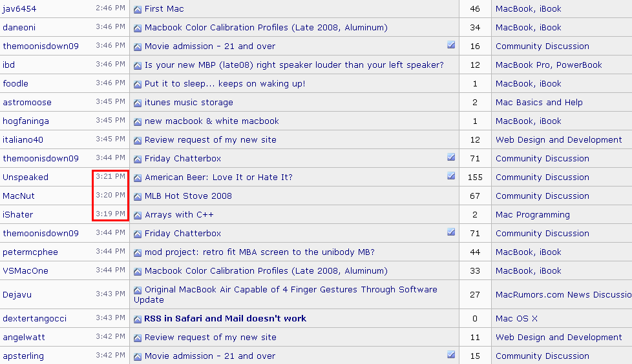Open the MBP right speaker louder thread
This screenshot has height=364, width=632.
[294, 65]
